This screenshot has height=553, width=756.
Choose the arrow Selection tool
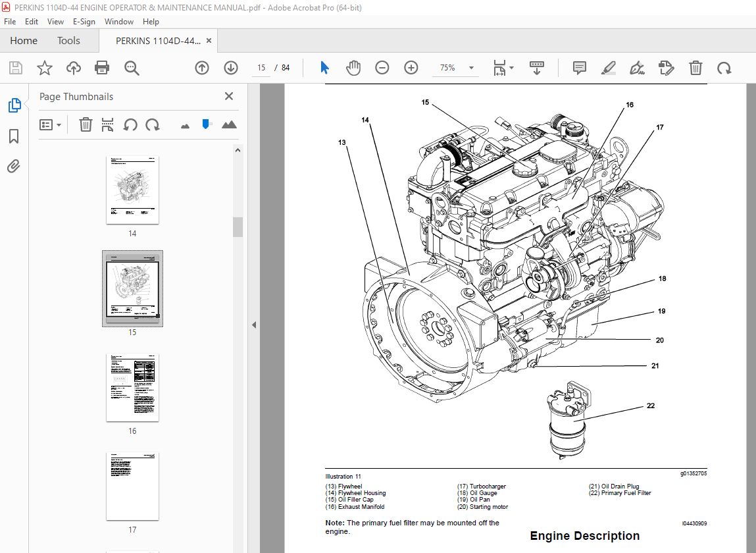click(x=324, y=68)
